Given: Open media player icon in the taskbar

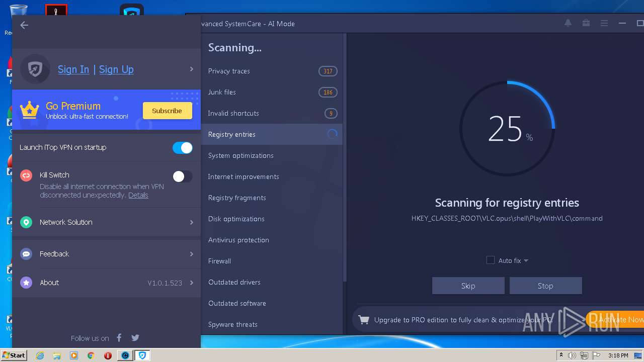Looking at the screenshot, I should tap(74, 355).
